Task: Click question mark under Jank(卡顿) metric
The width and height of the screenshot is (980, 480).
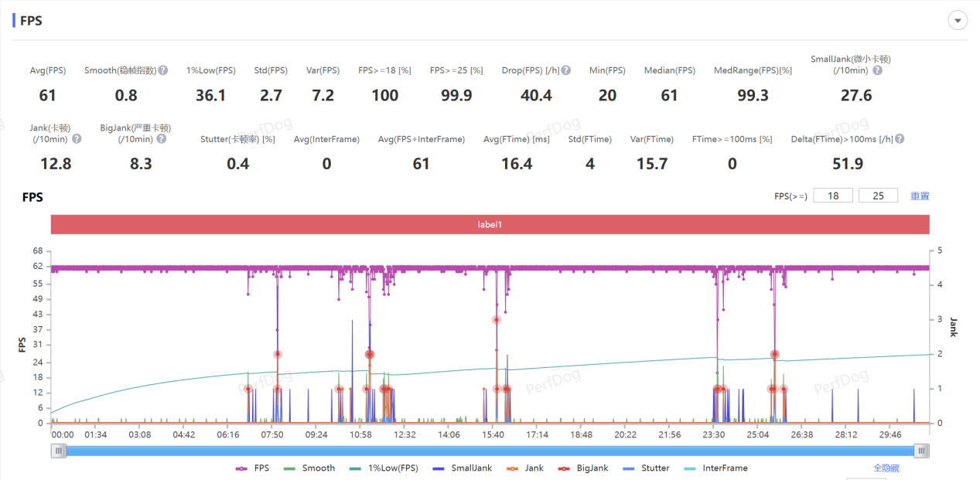Action: click(74, 139)
